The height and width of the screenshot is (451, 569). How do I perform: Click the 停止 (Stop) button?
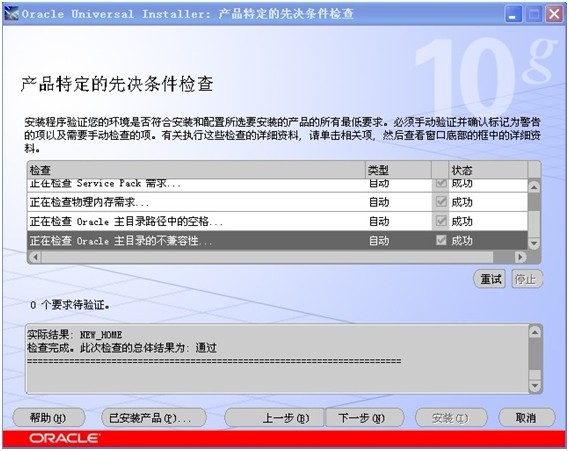(x=527, y=279)
